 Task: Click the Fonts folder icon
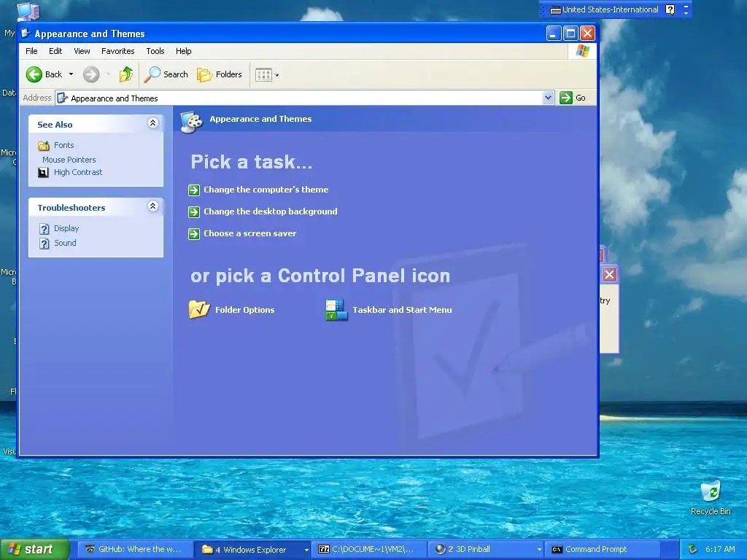[43, 146]
